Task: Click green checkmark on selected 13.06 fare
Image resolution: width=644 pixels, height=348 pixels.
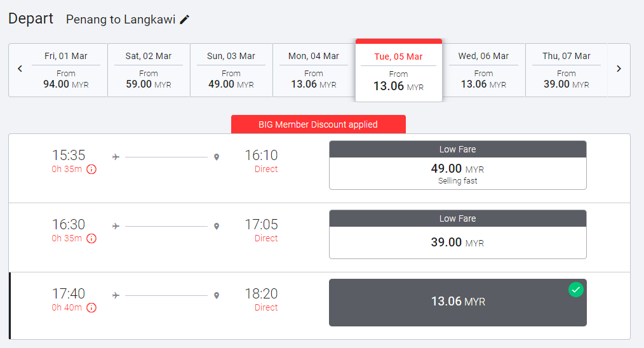Action: (575, 290)
